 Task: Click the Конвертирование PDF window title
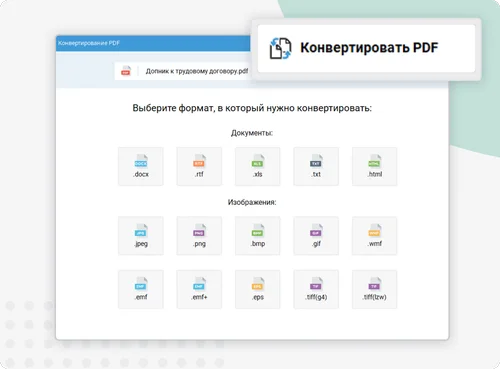point(89,43)
